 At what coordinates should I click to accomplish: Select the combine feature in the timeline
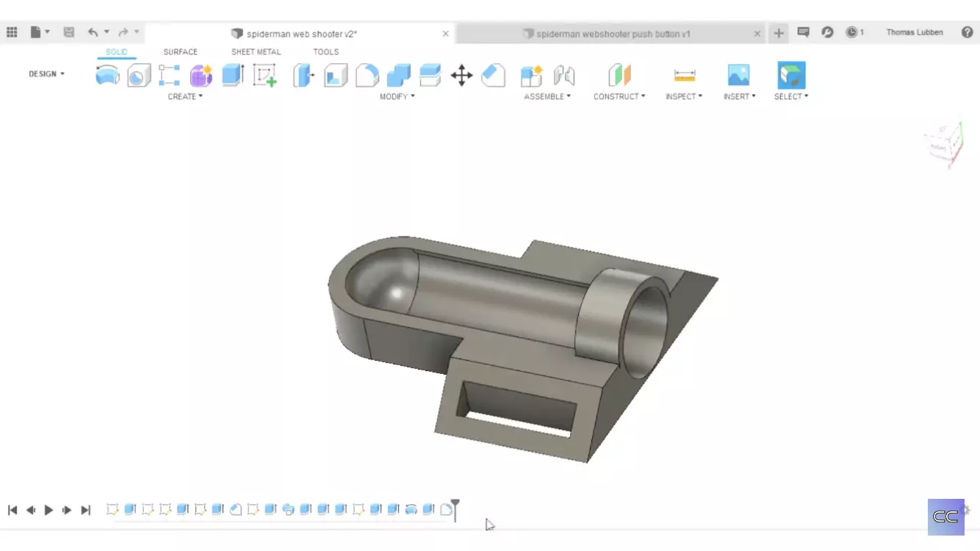(x=288, y=509)
